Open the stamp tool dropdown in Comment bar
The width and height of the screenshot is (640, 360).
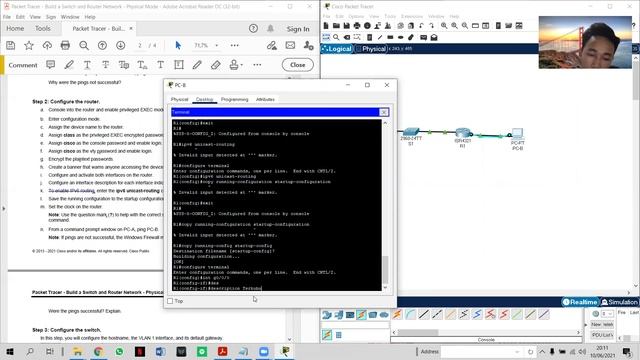click(x=242, y=65)
